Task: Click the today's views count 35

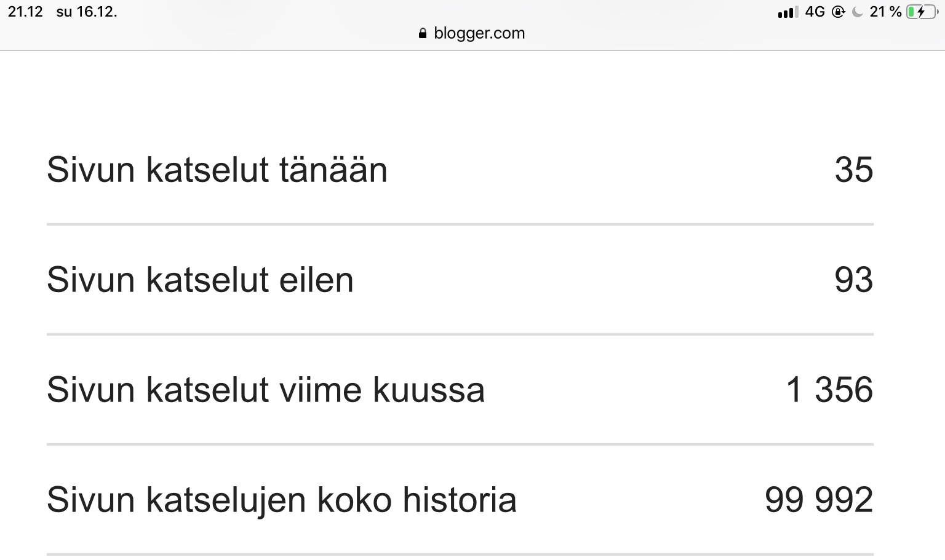Action: click(854, 170)
